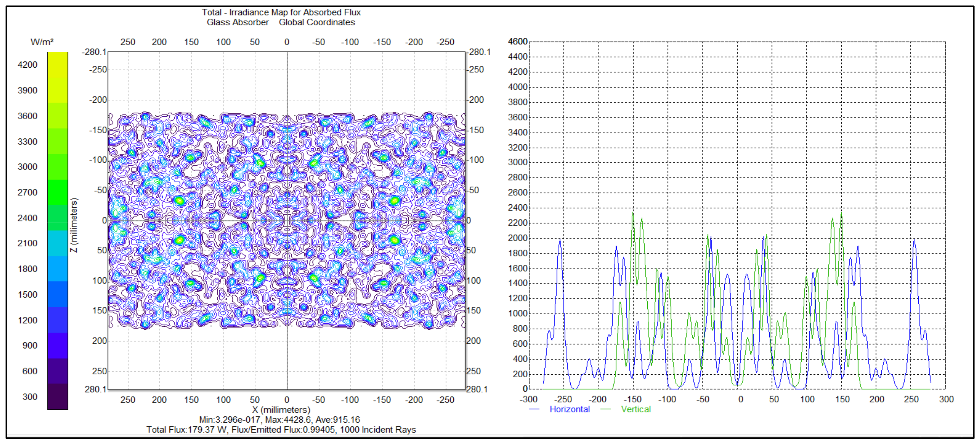Screen dimensions: 980x445
Task: Click the chart title Total - Irradiance Map
Action: pos(281,12)
